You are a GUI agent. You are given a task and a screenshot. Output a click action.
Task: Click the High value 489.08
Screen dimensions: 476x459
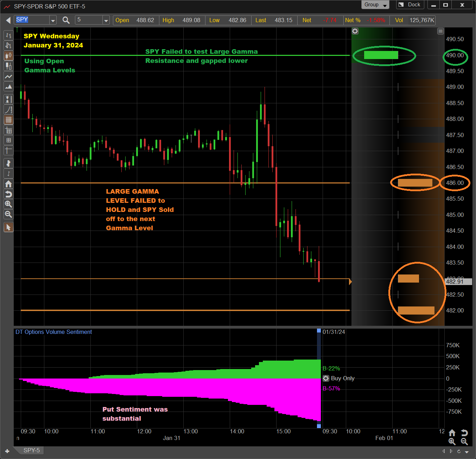(191, 20)
